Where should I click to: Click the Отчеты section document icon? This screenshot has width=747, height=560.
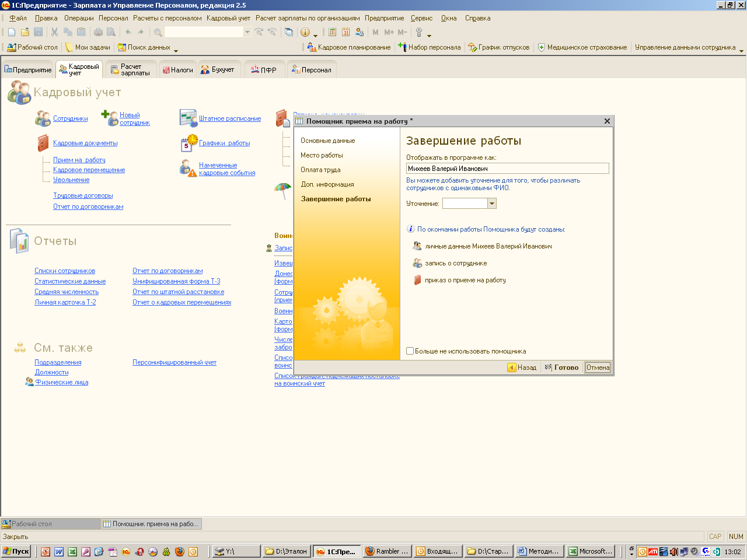click(19, 241)
